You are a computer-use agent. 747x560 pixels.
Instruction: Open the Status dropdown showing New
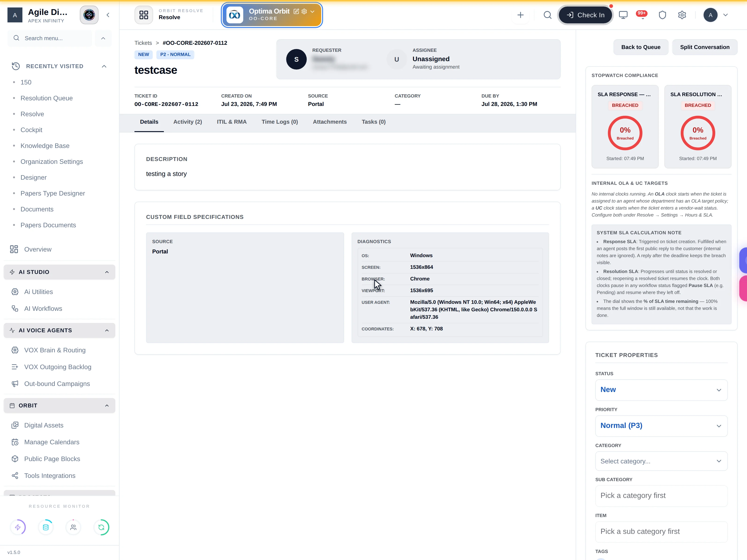(661, 390)
